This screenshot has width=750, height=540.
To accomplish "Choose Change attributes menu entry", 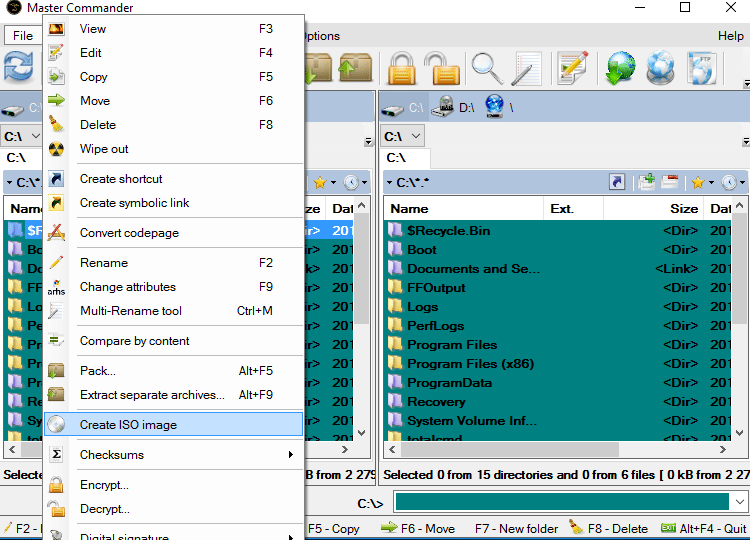I will pos(173,287).
